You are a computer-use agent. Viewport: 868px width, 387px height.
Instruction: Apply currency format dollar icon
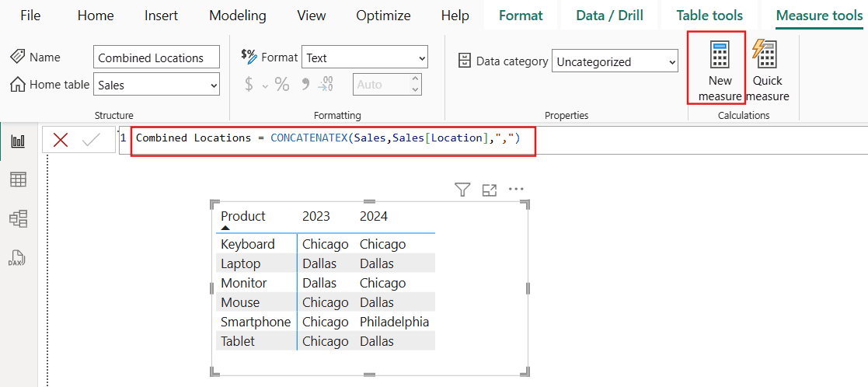(249, 85)
